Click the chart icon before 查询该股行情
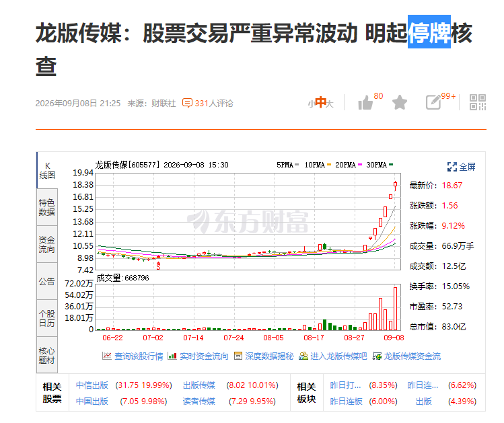504x423 pixels. tap(107, 356)
